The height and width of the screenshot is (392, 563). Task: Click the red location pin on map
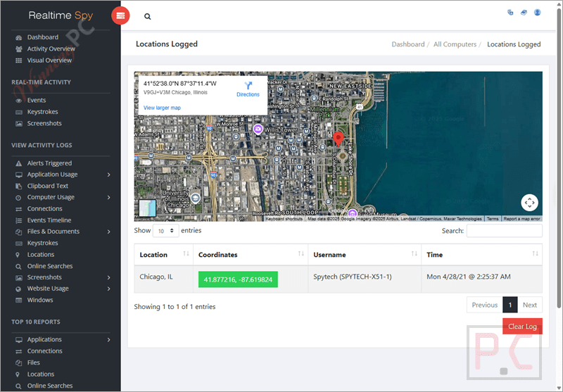[x=338, y=138]
